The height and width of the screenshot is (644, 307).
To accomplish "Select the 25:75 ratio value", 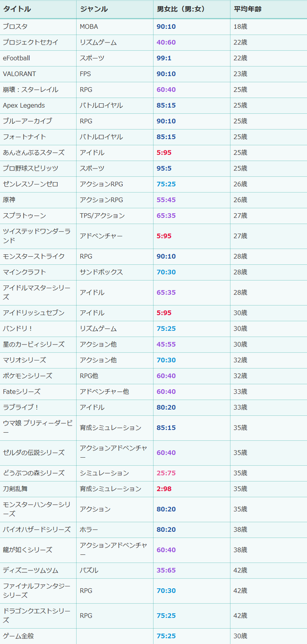I will (x=166, y=473).
